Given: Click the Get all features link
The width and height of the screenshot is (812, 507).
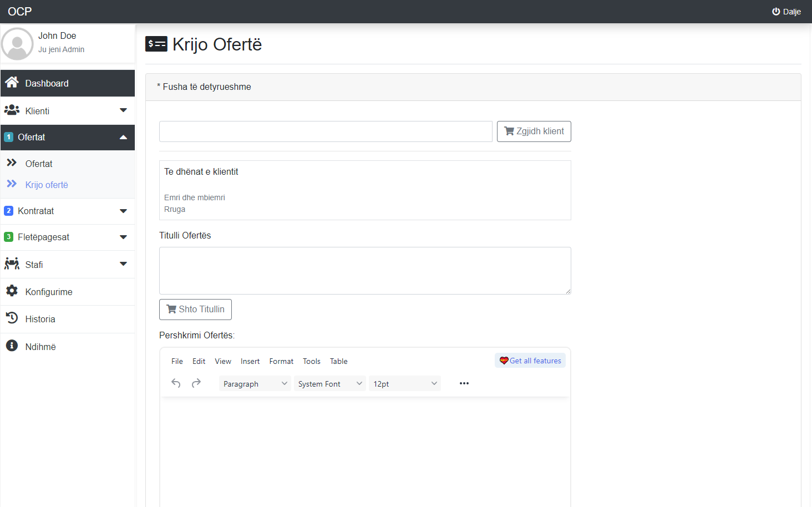Looking at the screenshot, I should pos(530,361).
